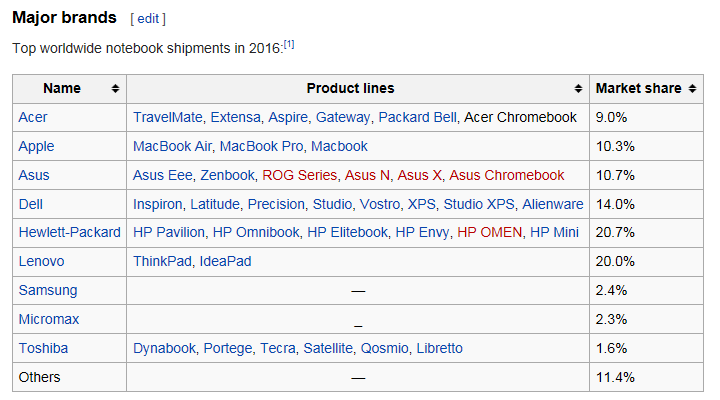Screen dimensions: 720x400
Task: Go to the Dell article link
Action: (32, 204)
